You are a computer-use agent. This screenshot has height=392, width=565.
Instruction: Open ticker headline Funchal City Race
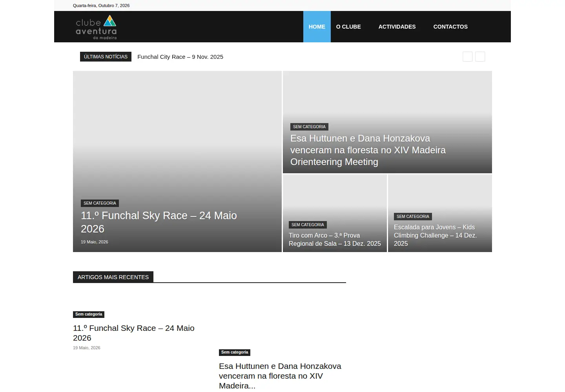pos(180,57)
